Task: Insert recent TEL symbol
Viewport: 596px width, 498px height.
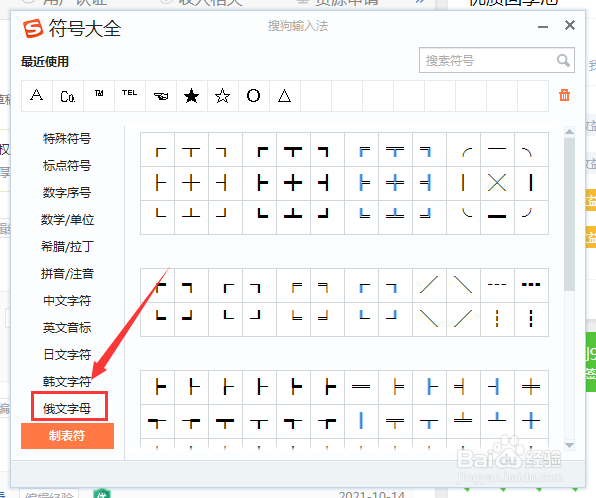Action: pyautogui.click(x=130, y=96)
